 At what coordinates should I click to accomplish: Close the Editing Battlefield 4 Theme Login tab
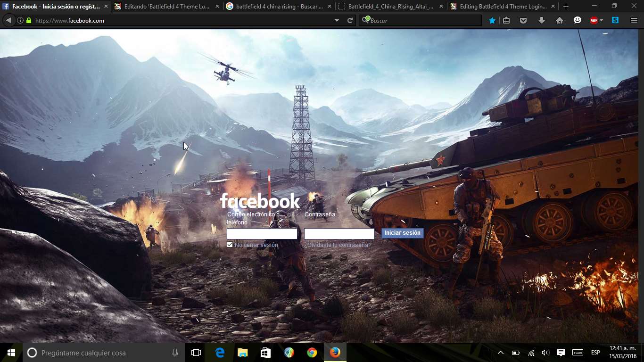(x=553, y=7)
